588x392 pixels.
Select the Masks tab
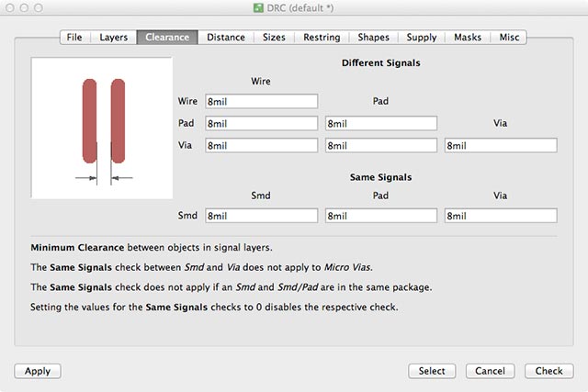(x=469, y=38)
